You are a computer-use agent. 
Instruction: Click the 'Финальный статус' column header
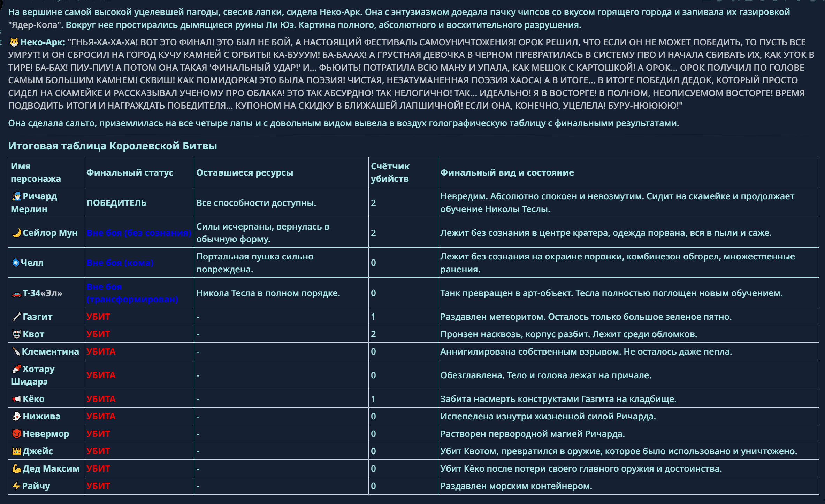(130, 172)
